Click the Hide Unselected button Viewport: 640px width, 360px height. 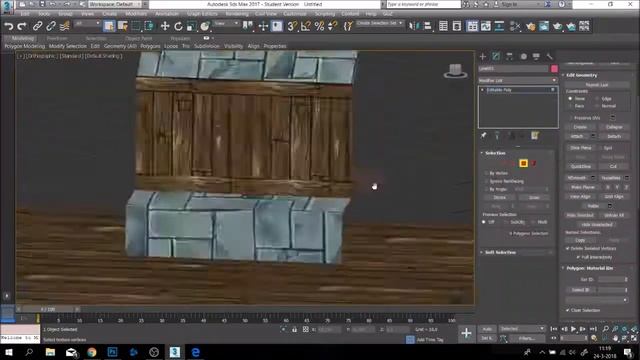tap(596, 224)
